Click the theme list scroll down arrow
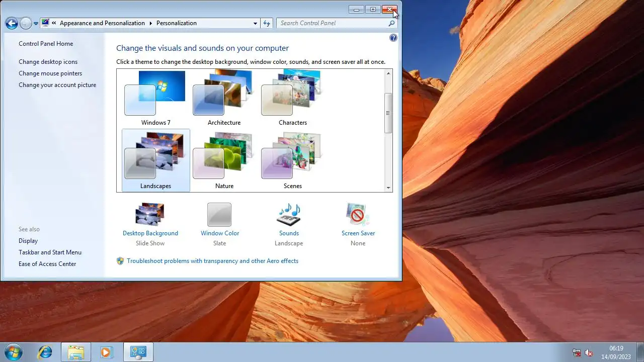 [x=388, y=188]
